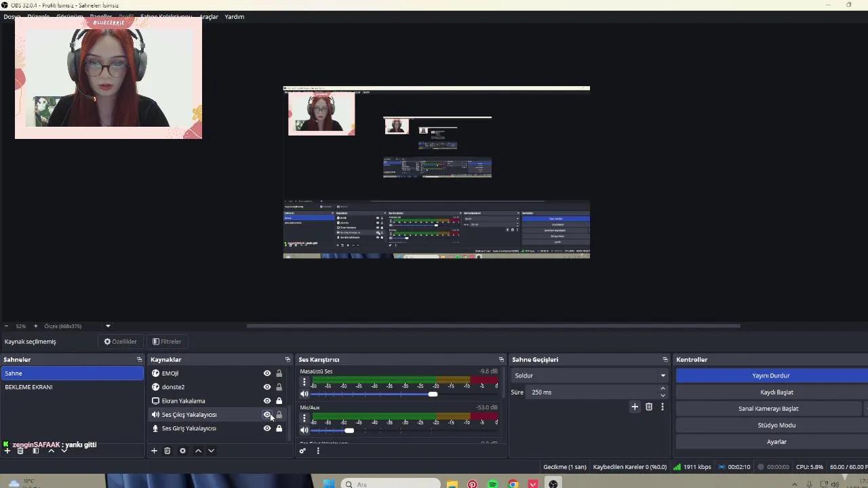The width and height of the screenshot is (868, 488).
Task: Open source properties gear in Kaynaklar toolbar
Action: click(x=182, y=451)
